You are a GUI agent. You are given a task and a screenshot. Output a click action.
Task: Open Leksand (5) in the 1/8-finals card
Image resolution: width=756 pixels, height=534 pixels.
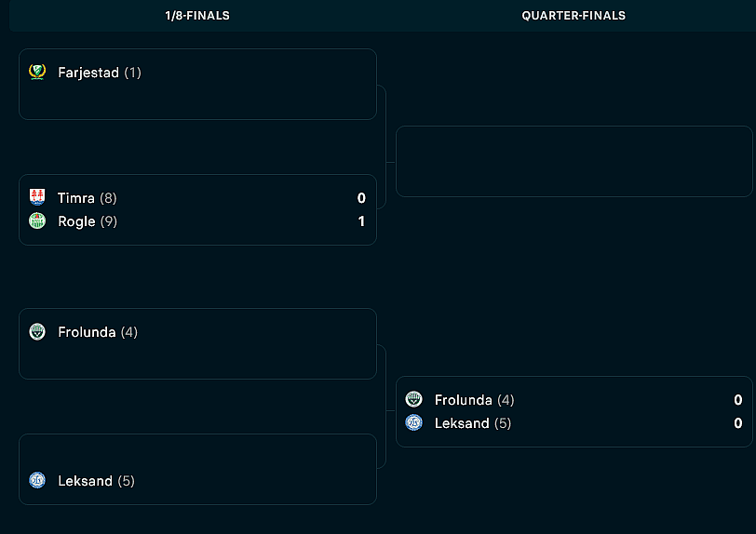tap(97, 480)
